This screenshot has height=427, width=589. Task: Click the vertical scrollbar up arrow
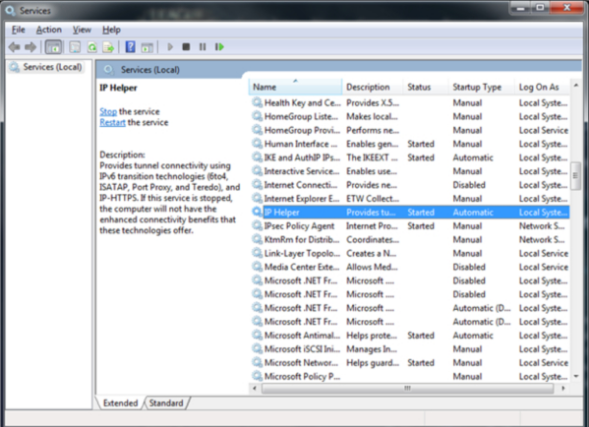pyautogui.click(x=576, y=85)
